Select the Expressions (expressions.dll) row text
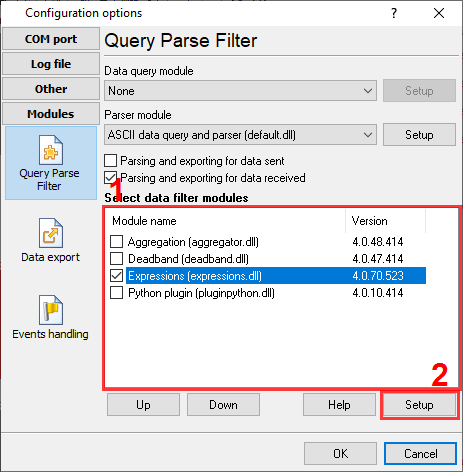The height and width of the screenshot is (472, 463). tap(195, 276)
